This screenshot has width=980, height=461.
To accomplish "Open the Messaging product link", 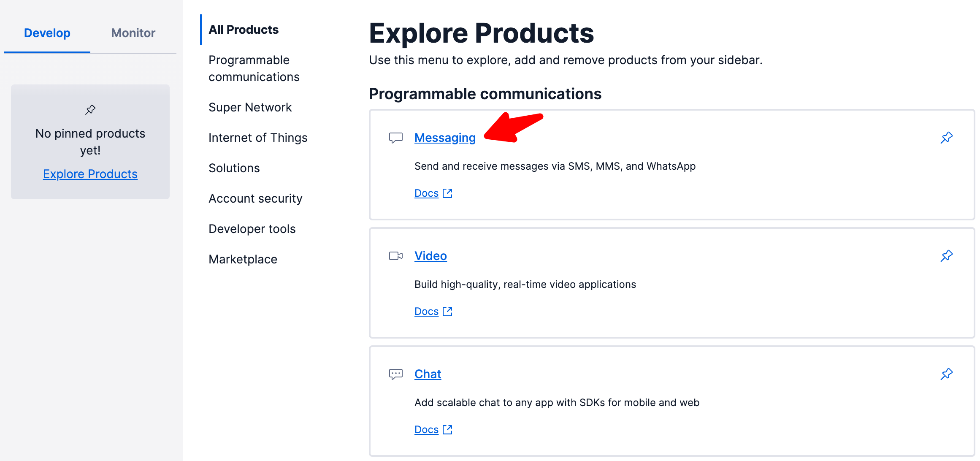I will coord(445,138).
